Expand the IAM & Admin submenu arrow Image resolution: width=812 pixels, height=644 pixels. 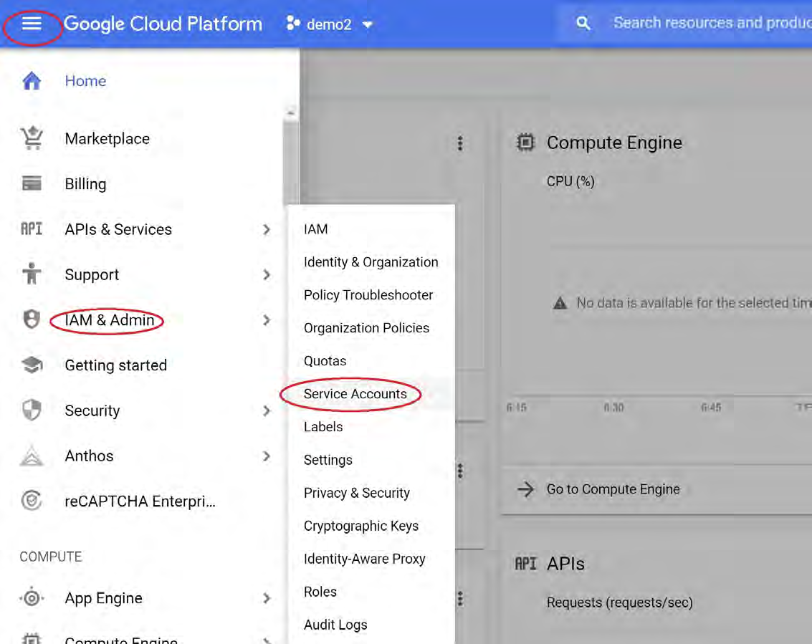[x=266, y=320]
